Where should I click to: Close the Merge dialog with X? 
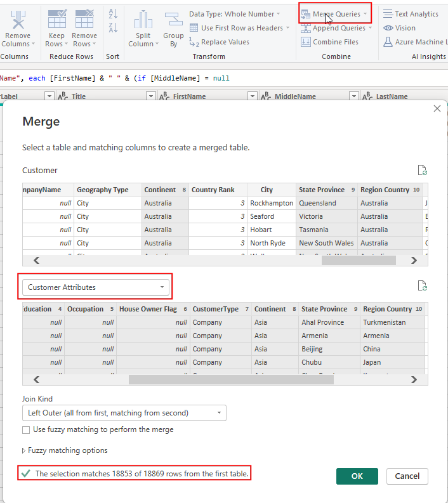(x=437, y=109)
